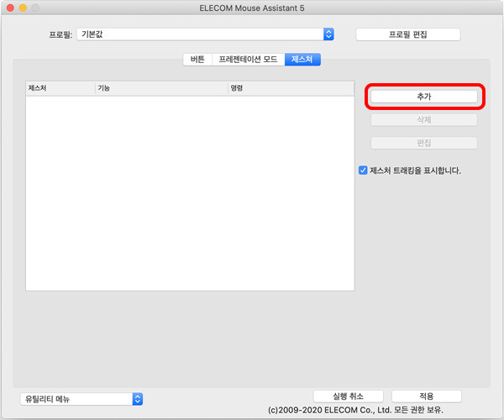Click the 추가 button to add gesture
This screenshot has height=420, width=504.
424,97
